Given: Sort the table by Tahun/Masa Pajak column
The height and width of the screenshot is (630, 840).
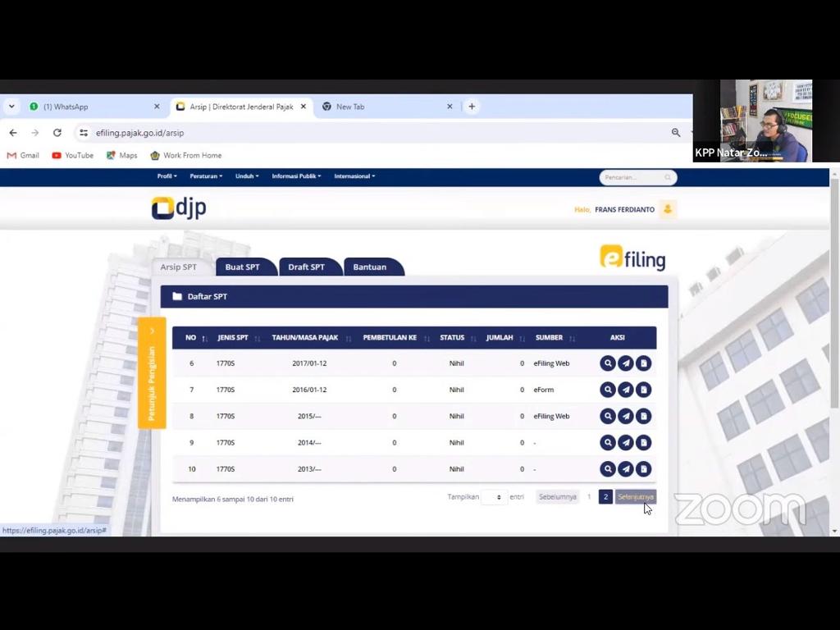Looking at the screenshot, I should click(x=305, y=338).
